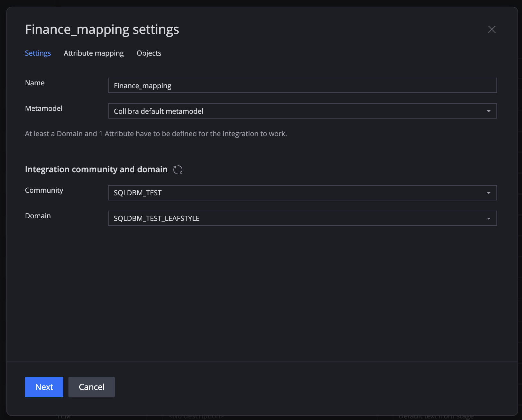522x420 pixels.
Task: Close the Finance_mapping settings dialog
Action: click(x=492, y=29)
